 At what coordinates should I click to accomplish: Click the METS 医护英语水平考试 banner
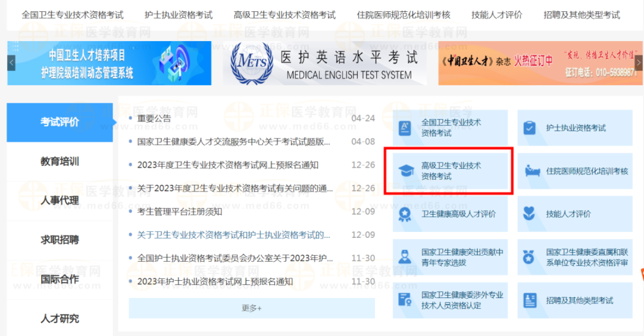(x=325, y=63)
